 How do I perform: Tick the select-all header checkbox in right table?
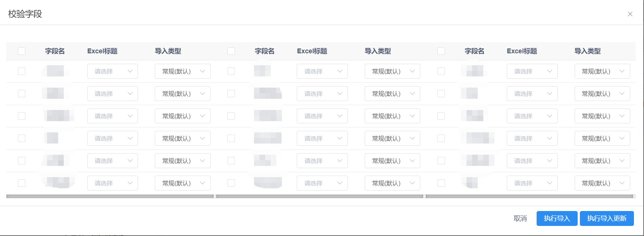click(x=441, y=51)
